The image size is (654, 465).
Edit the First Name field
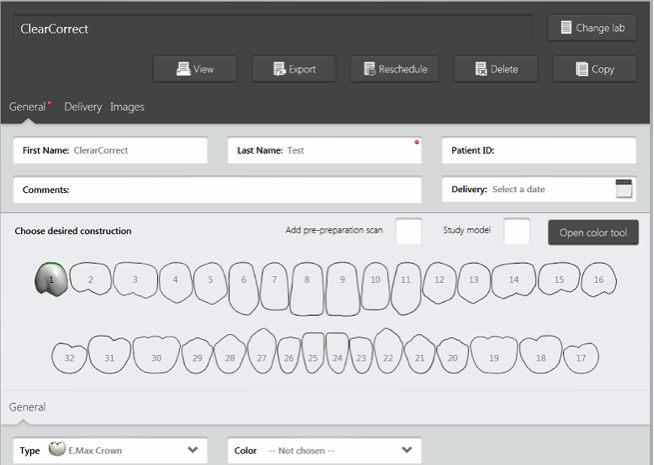point(110,150)
